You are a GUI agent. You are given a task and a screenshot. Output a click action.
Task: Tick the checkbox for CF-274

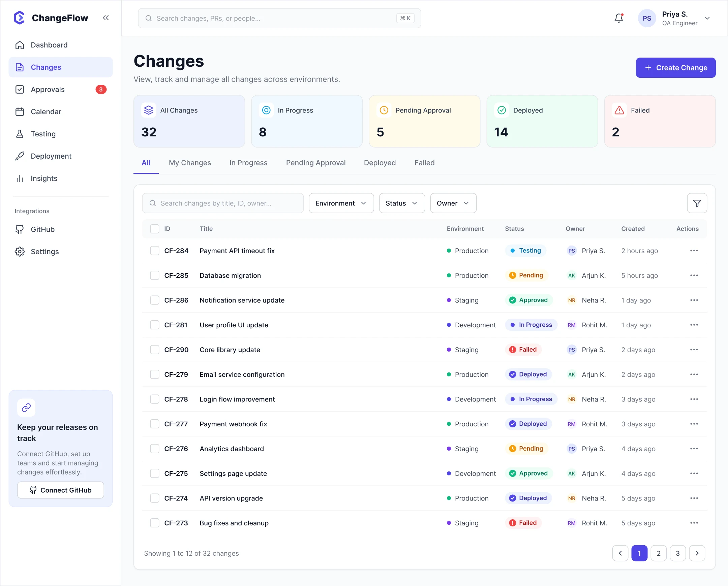click(154, 498)
